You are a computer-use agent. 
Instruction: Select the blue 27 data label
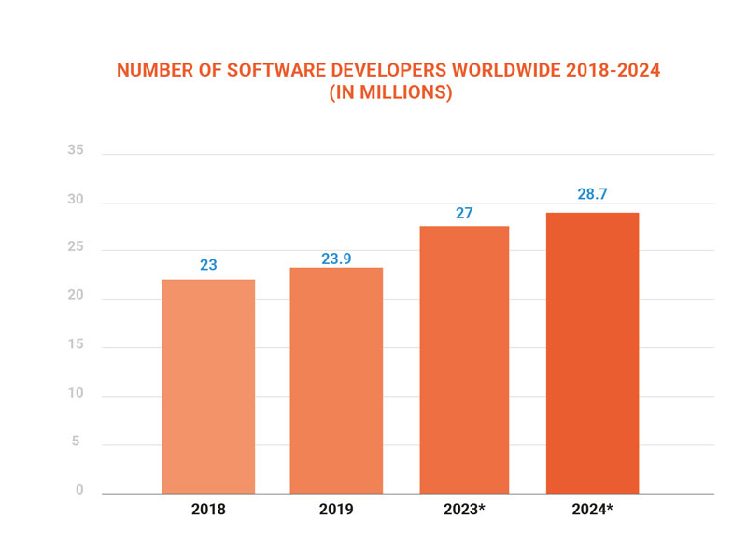[x=464, y=214]
